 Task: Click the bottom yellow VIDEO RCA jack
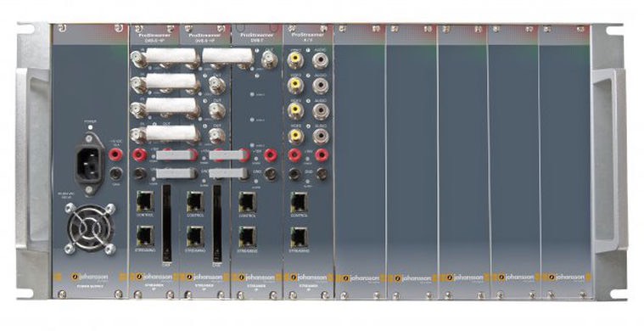pos(295,136)
